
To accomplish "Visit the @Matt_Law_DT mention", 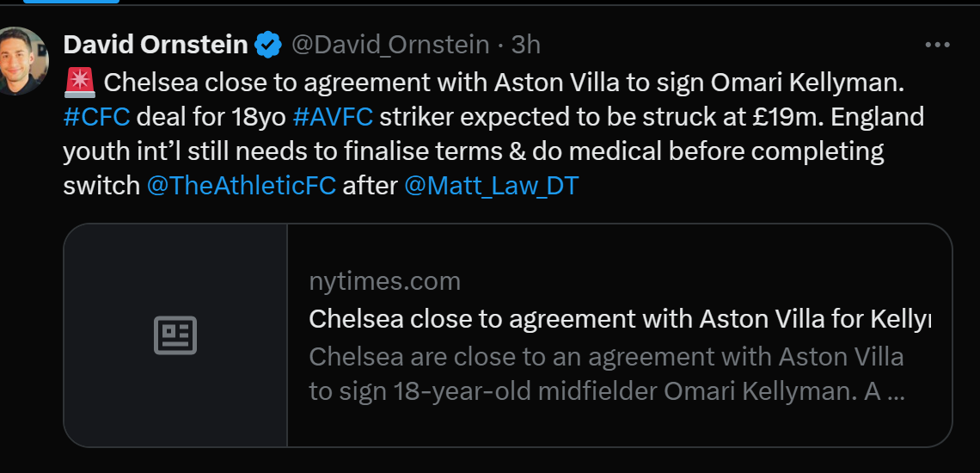I will tap(491, 185).
